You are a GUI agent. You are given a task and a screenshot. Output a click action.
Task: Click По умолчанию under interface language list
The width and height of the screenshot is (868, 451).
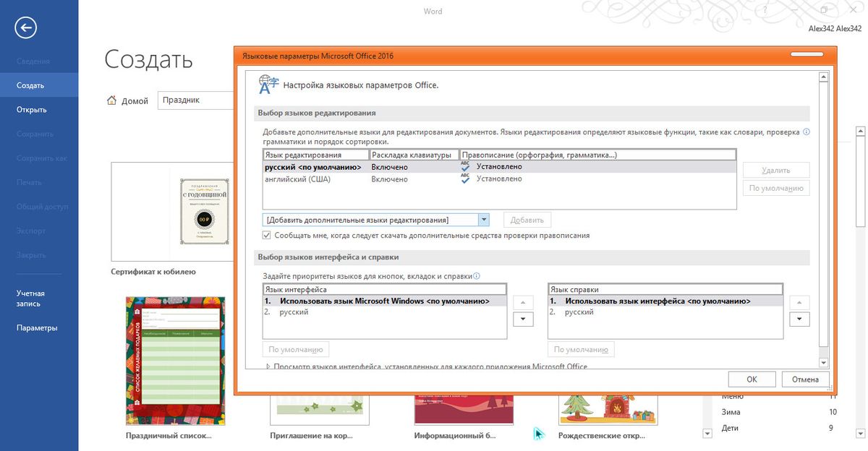click(296, 350)
